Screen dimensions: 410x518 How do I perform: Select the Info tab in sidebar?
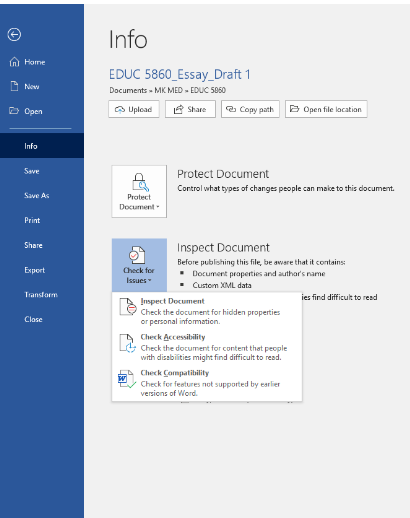coord(42,146)
